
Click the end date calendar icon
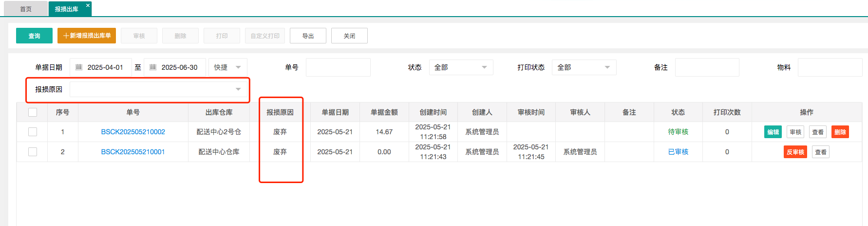pyautogui.click(x=153, y=67)
